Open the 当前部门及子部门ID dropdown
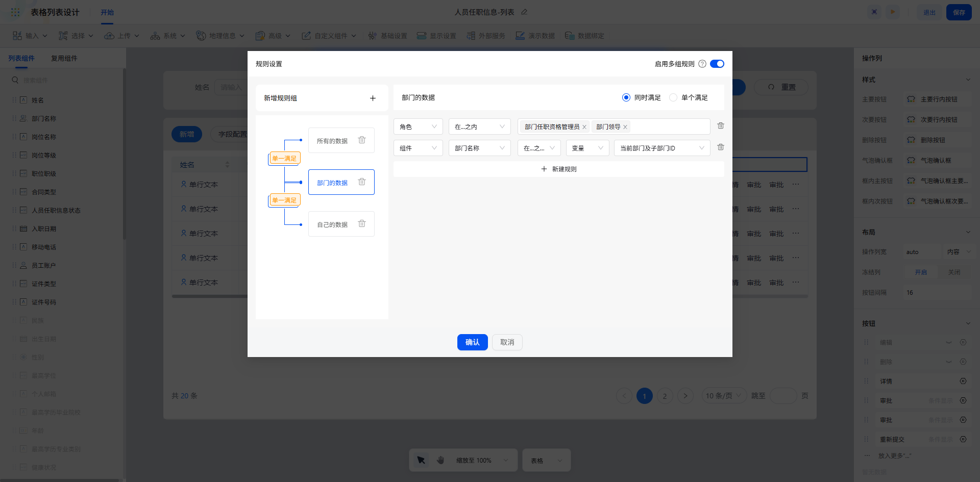This screenshot has width=980, height=482. pyautogui.click(x=662, y=148)
